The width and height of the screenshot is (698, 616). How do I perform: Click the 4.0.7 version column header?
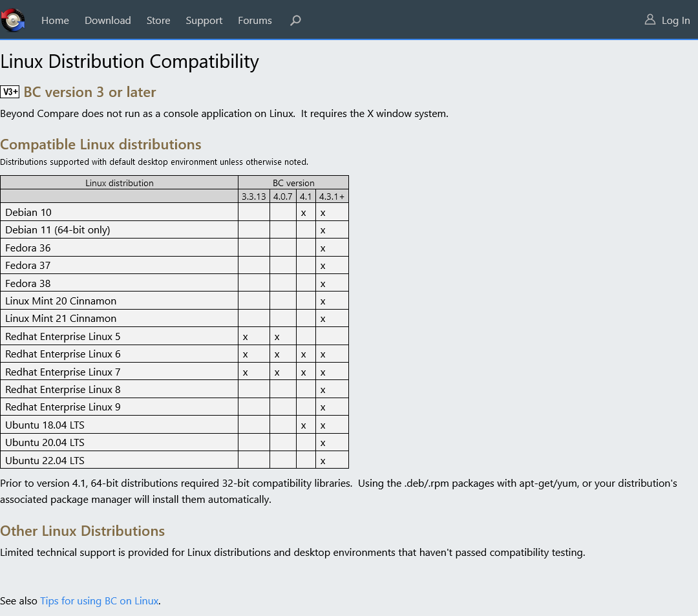[x=282, y=196]
